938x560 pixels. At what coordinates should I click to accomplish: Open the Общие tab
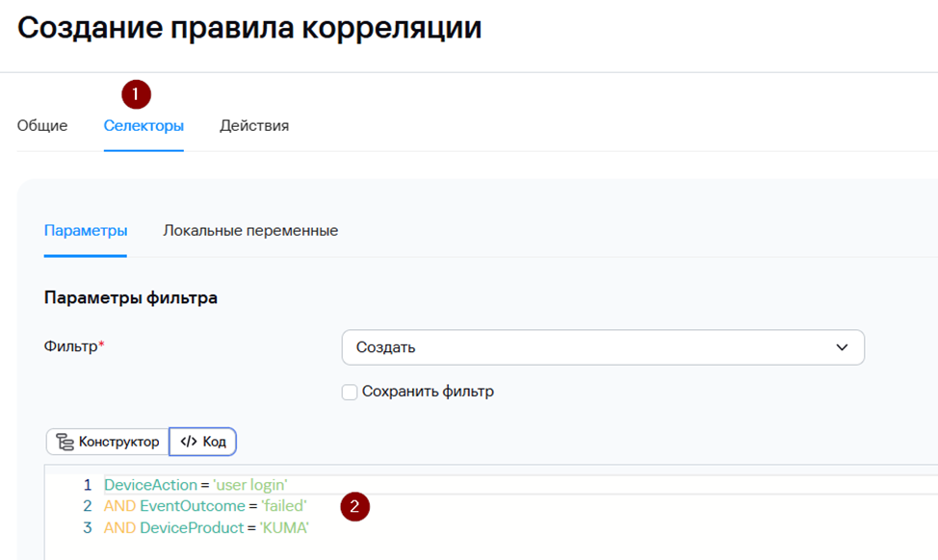[x=41, y=125]
